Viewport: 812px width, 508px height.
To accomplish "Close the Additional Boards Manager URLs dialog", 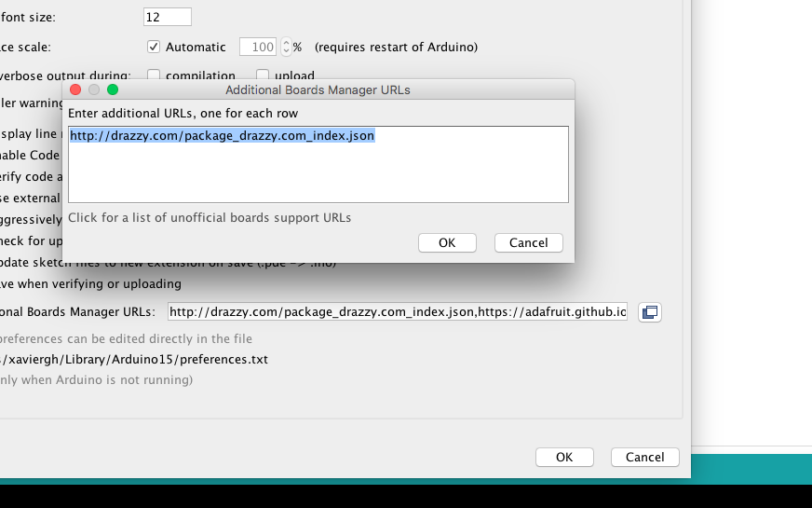I will tap(75, 89).
